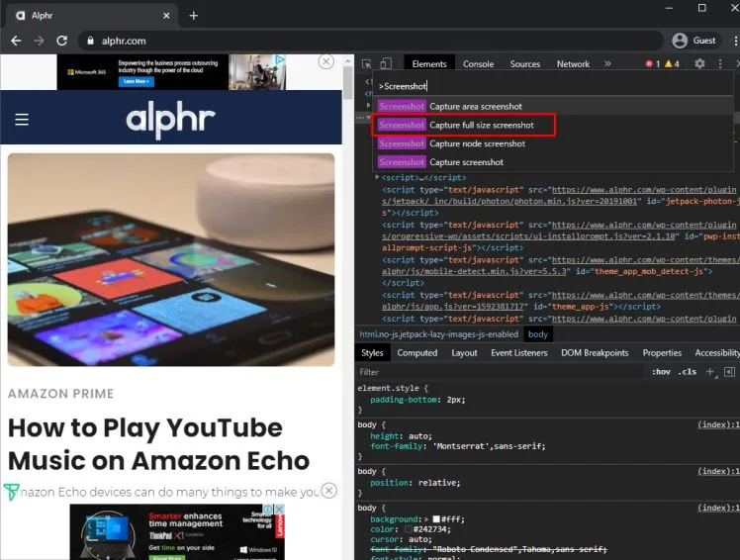
Task: Select html breadcrumb in Elements path
Action: click(439, 334)
